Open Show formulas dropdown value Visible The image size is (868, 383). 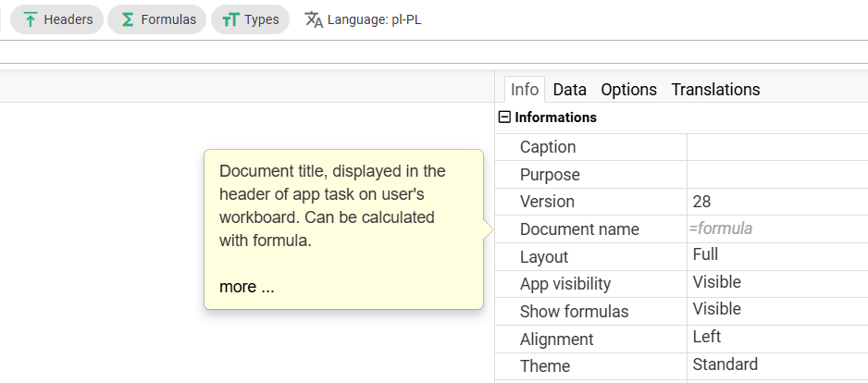(x=777, y=311)
